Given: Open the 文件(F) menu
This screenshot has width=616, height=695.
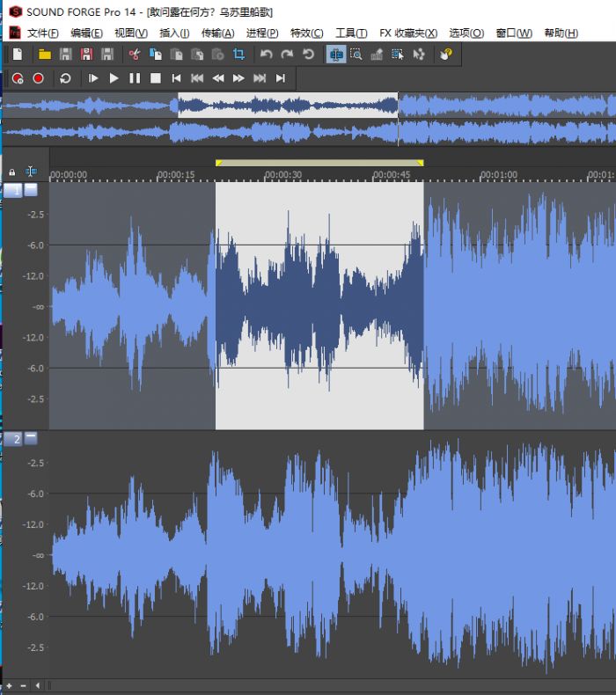Looking at the screenshot, I should (42, 33).
